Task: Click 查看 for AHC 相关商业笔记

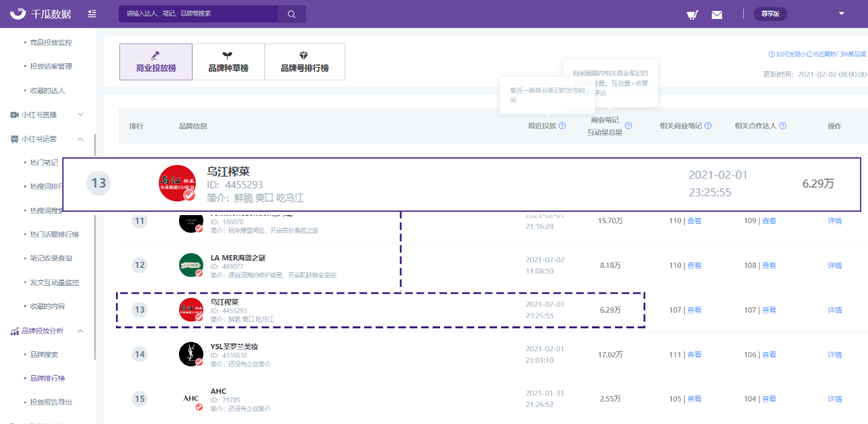Action: point(694,399)
